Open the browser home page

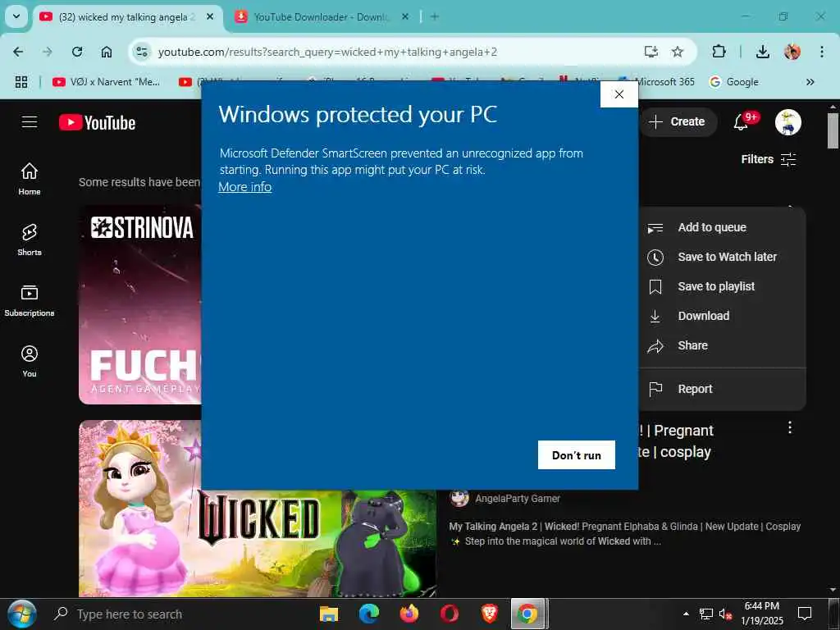pyautogui.click(x=107, y=52)
